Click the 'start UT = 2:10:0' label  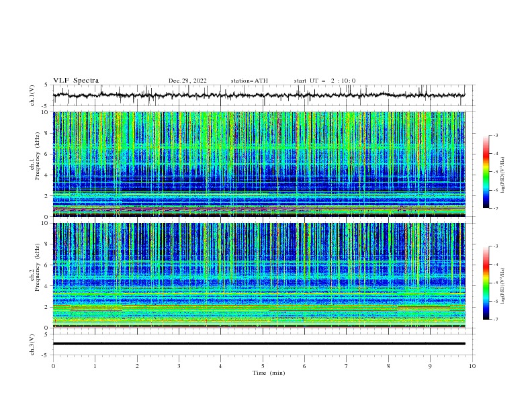click(324, 81)
